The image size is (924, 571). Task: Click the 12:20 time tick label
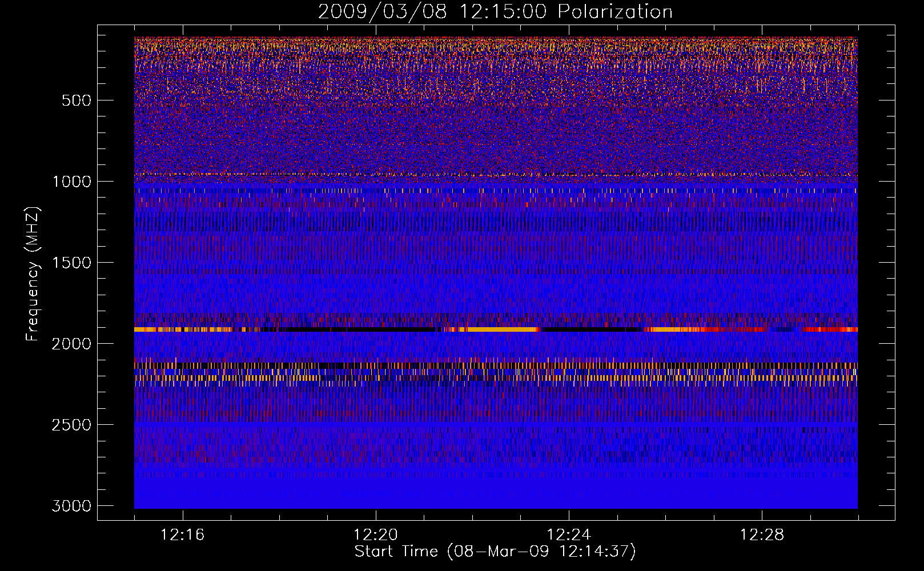pos(375,535)
